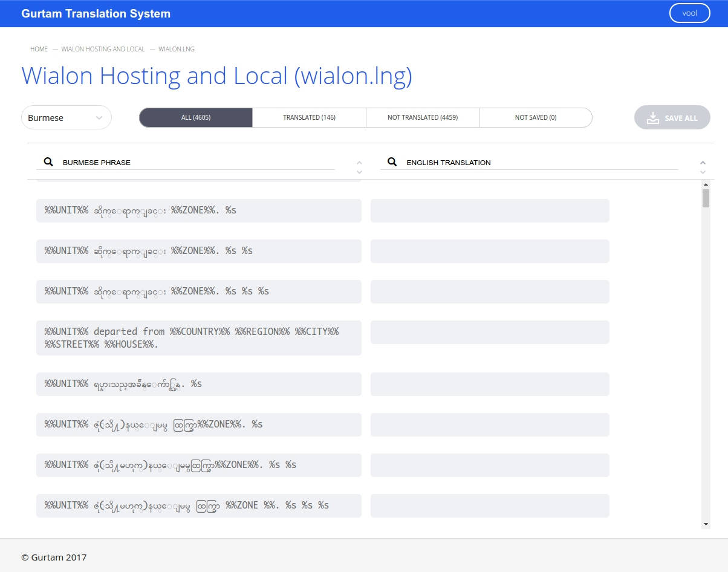Switch to the TRANSLATED (146) tab
The width and height of the screenshot is (728, 572).
coord(309,117)
